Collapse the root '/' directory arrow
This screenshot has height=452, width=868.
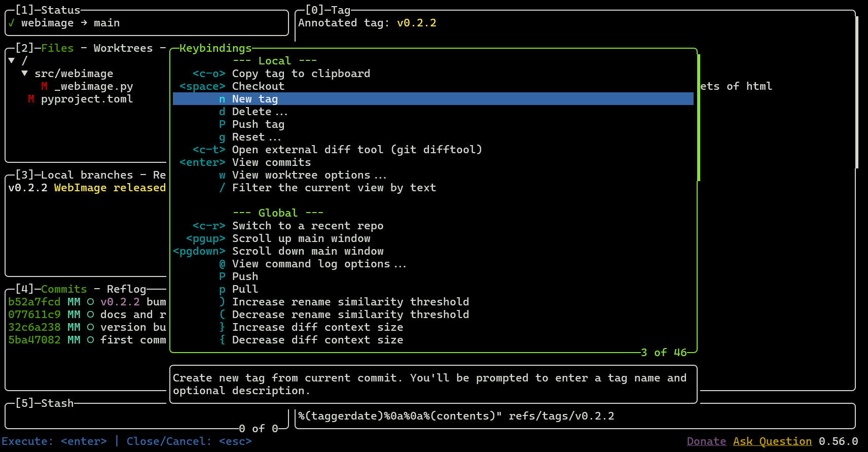(x=12, y=61)
